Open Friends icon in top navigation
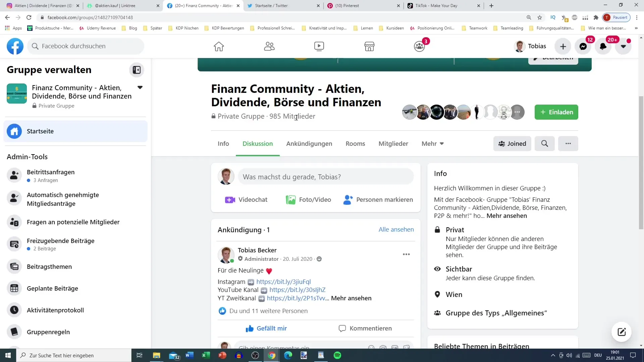 coord(269,46)
